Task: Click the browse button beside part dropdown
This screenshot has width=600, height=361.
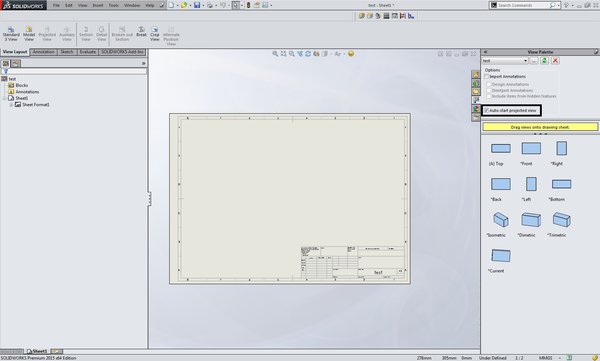Action: pos(534,60)
